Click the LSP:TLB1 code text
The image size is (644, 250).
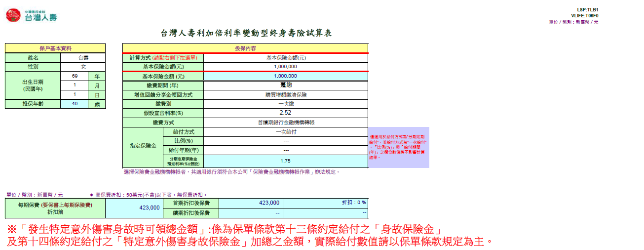point(587,10)
